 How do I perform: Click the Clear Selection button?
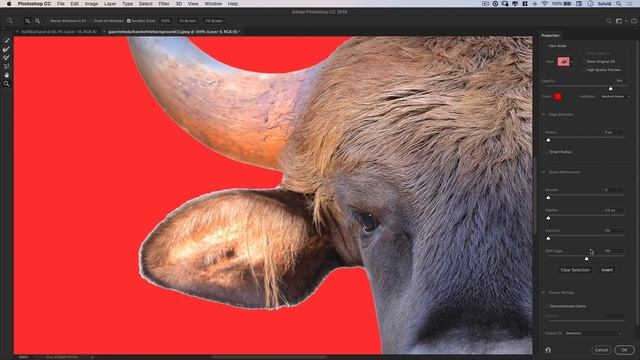pyautogui.click(x=575, y=270)
